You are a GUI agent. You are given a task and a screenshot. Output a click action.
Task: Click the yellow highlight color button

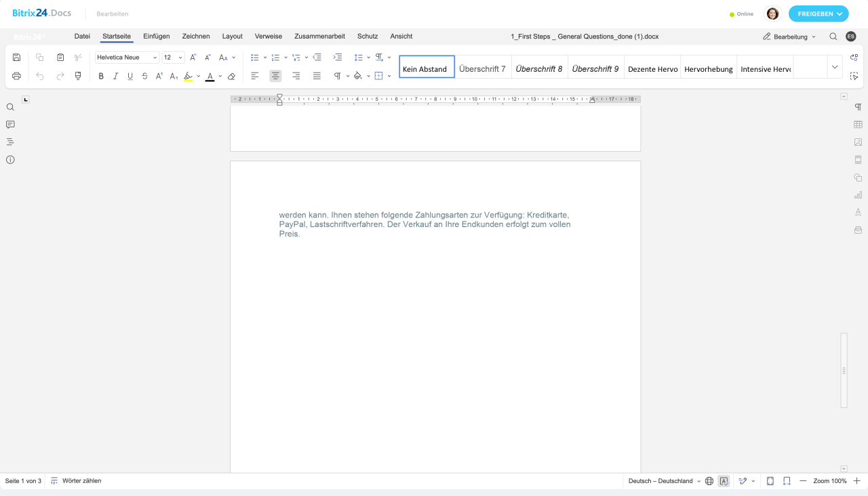[189, 77]
